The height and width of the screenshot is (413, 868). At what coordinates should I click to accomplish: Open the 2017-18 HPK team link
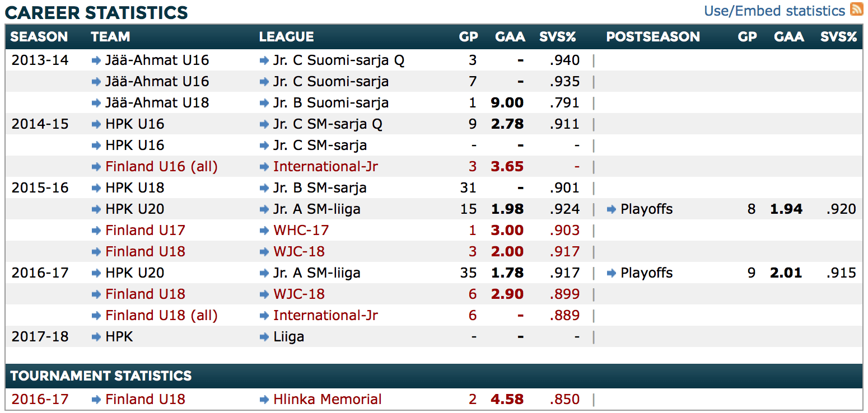click(119, 337)
